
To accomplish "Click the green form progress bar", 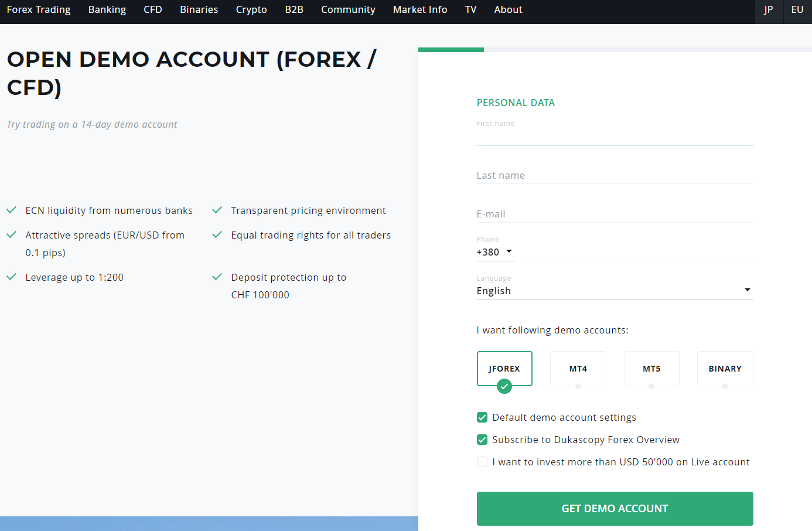I will coord(451,50).
